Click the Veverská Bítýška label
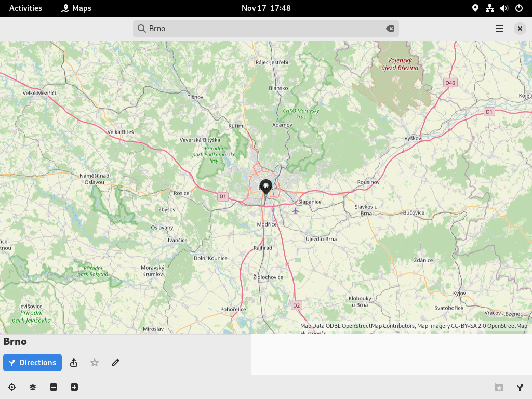Image resolution: width=532 pixels, height=399 pixels. click(200, 140)
